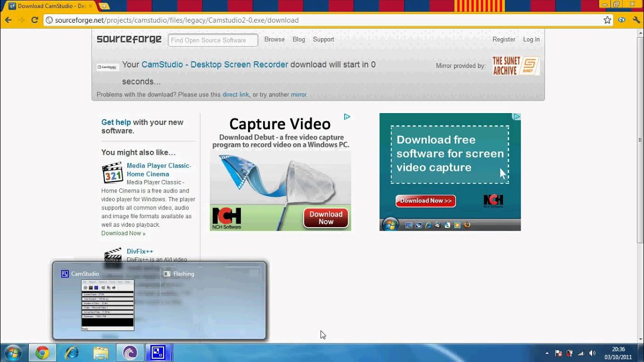Use the direct link for the download

235,95
